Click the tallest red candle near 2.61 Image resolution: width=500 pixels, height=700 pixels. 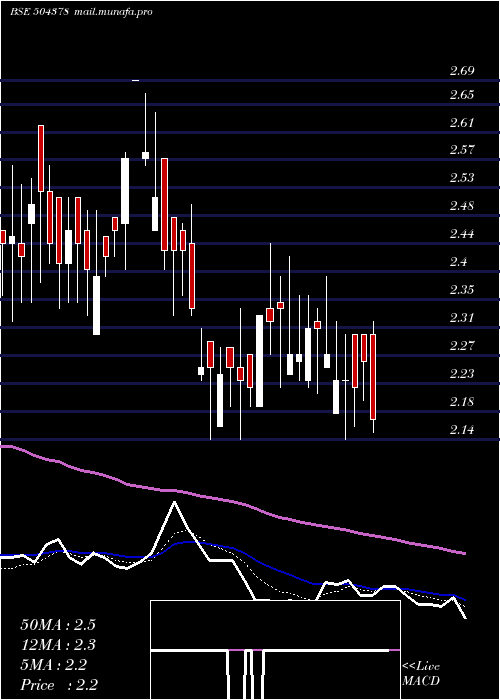pos(41,158)
